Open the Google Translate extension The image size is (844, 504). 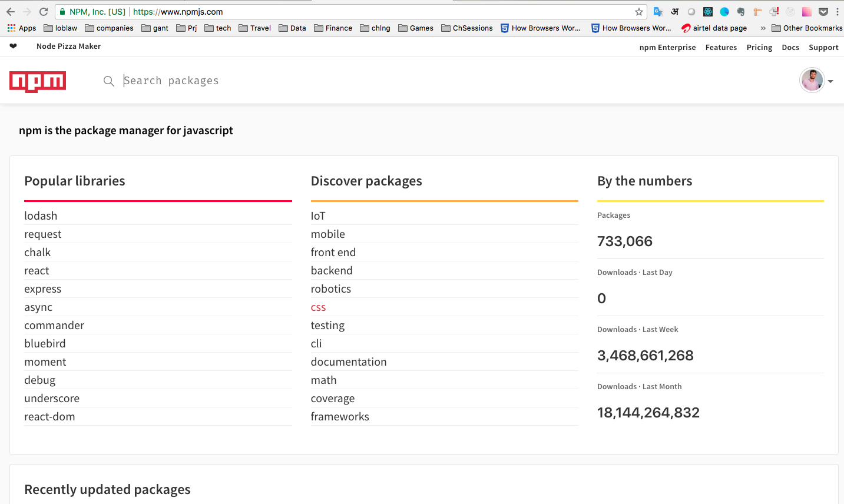click(x=658, y=12)
